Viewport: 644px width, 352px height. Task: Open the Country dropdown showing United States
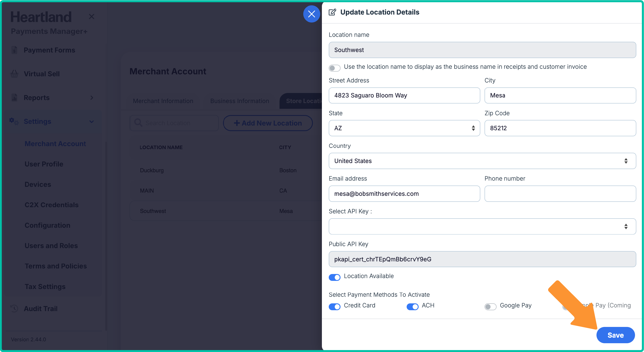pyautogui.click(x=482, y=161)
